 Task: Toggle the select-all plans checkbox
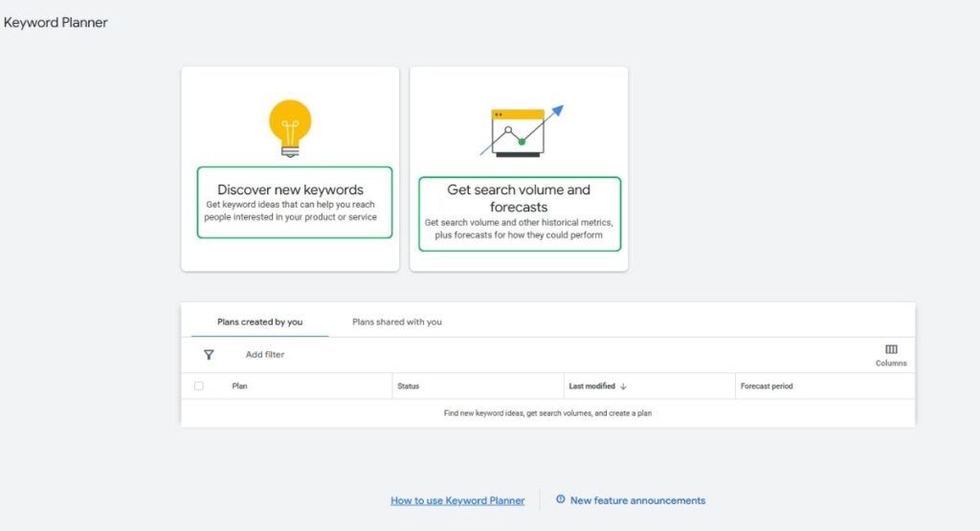point(199,387)
